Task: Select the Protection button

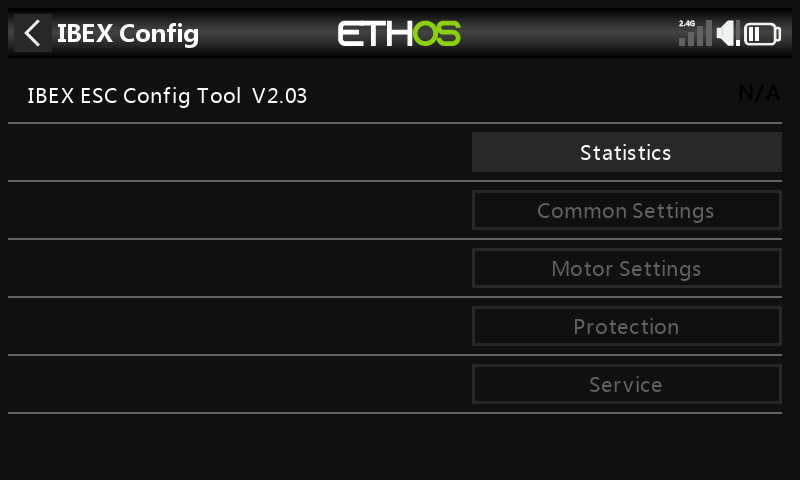Action: [626, 327]
